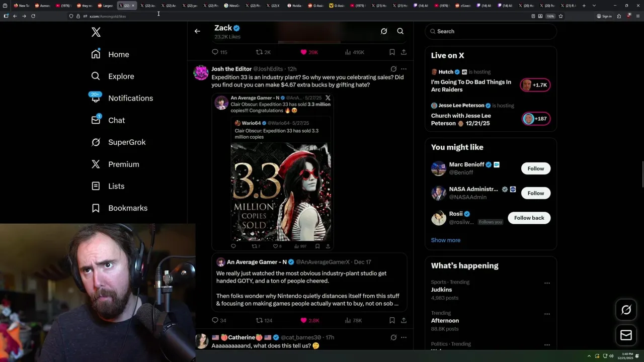Open Premium in the sidebar
Screen dimensions: 644x362
click(x=115, y=164)
